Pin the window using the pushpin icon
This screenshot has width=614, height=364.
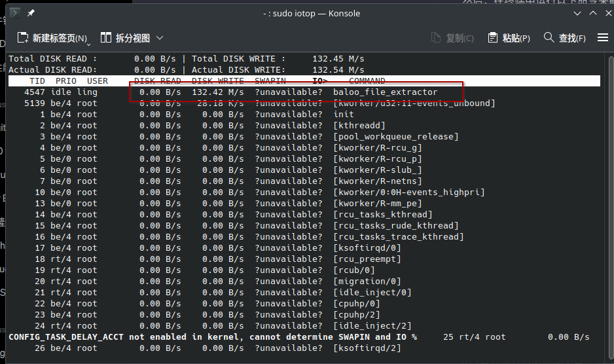31,12
